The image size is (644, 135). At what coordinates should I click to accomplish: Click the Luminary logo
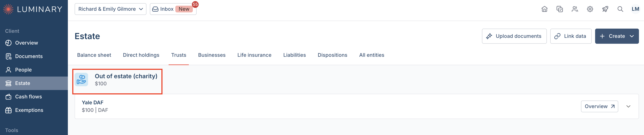tap(32, 9)
